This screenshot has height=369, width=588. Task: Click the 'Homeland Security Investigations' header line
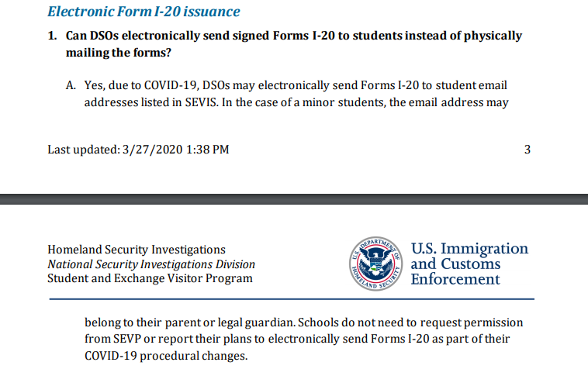[x=137, y=250]
